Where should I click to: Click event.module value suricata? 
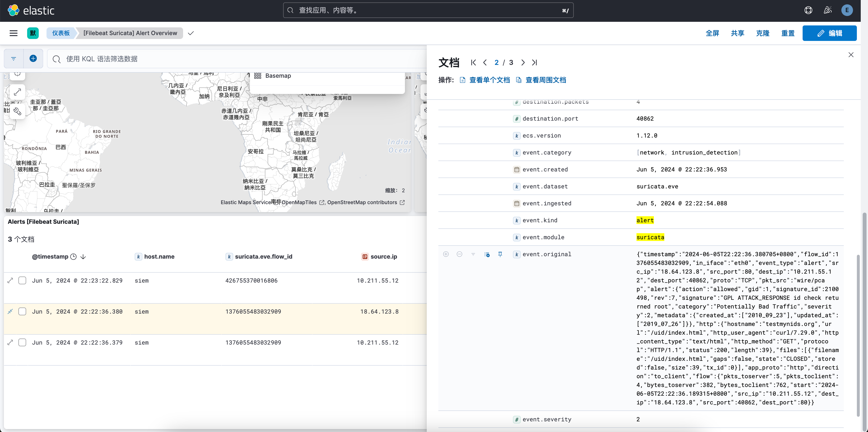[x=650, y=237]
